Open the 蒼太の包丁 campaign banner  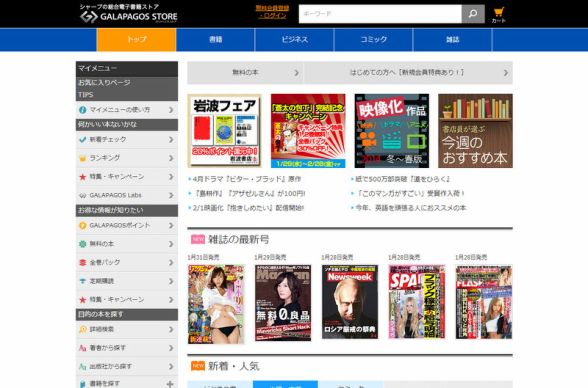(308, 130)
